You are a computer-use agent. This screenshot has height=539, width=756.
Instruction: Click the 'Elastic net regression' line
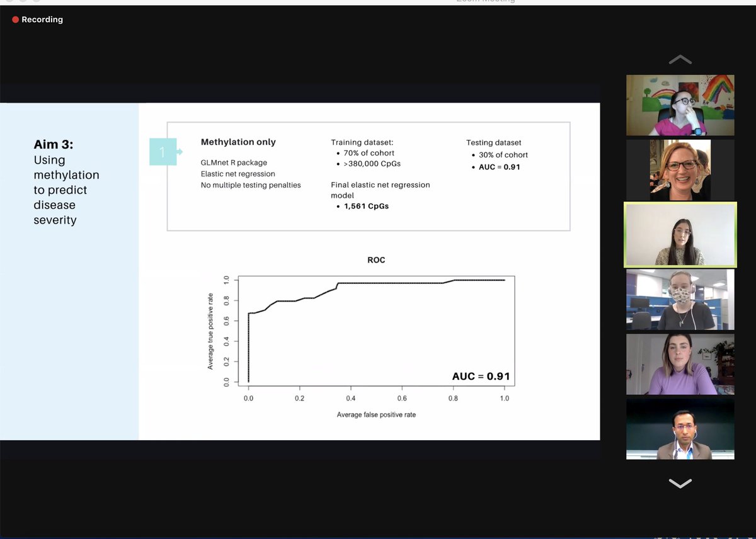click(238, 174)
